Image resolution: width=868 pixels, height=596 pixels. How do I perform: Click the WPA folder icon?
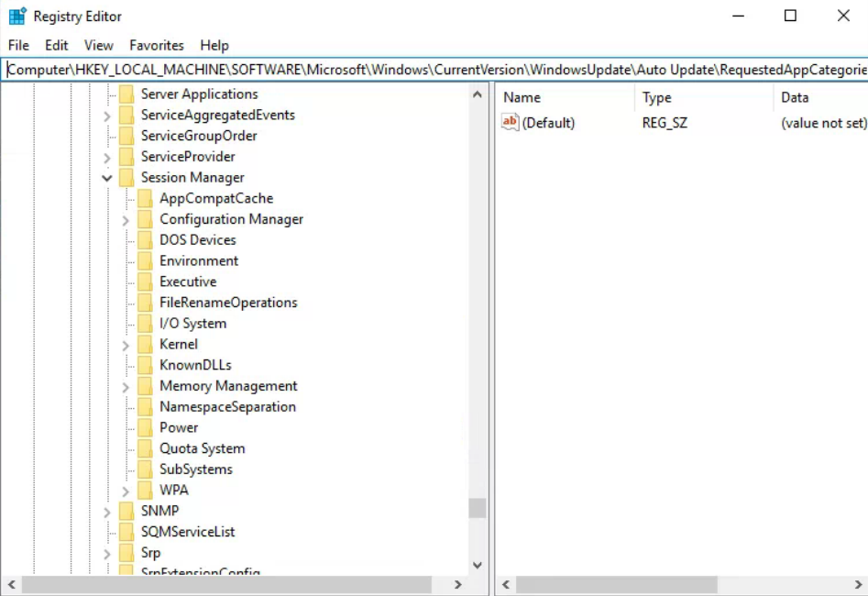point(145,491)
